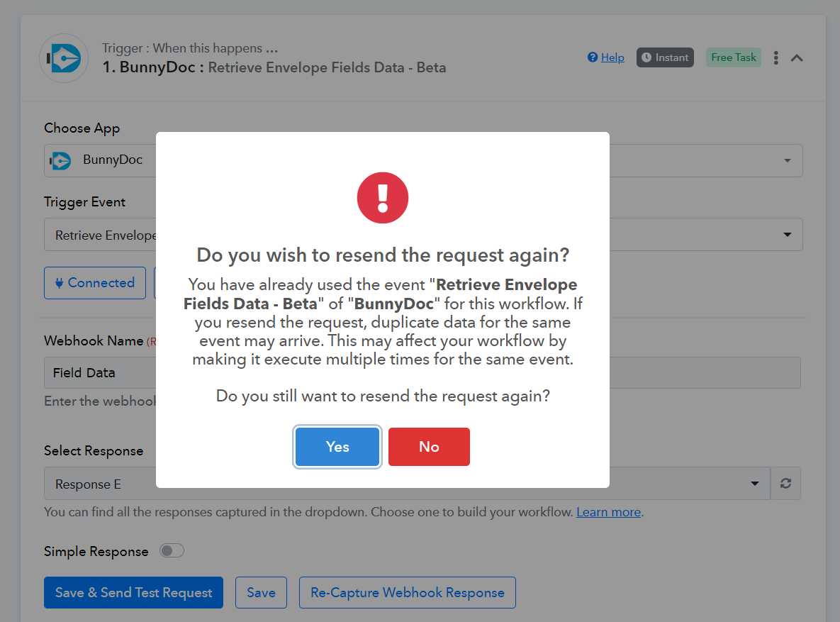Confirm resend with the Yes button
This screenshot has height=622, width=840.
pos(337,447)
